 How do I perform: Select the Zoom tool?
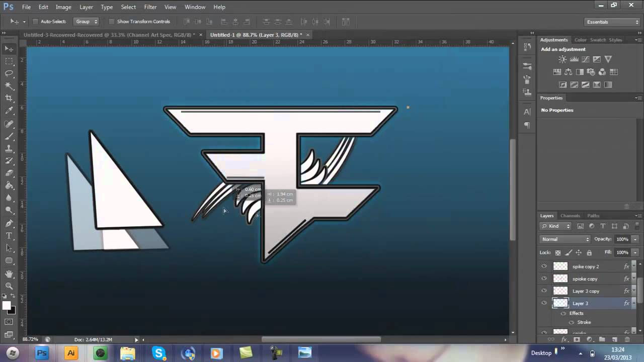[x=9, y=286]
